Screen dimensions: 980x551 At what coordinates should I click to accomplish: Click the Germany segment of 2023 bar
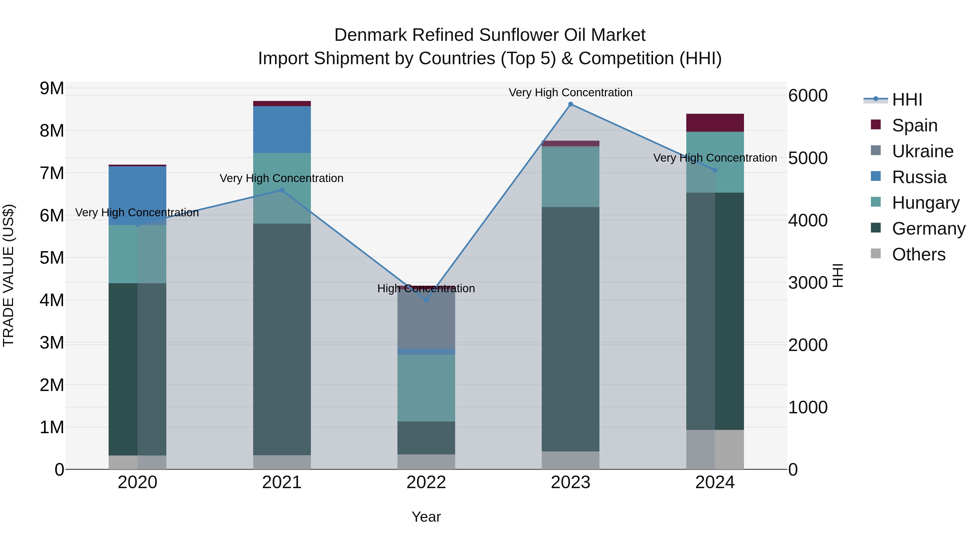point(571,329)
